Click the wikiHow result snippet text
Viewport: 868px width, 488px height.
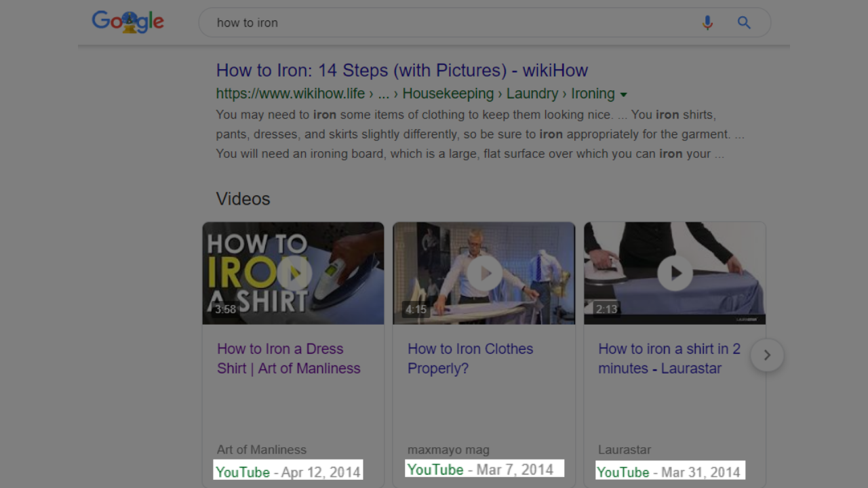point(480,134)
